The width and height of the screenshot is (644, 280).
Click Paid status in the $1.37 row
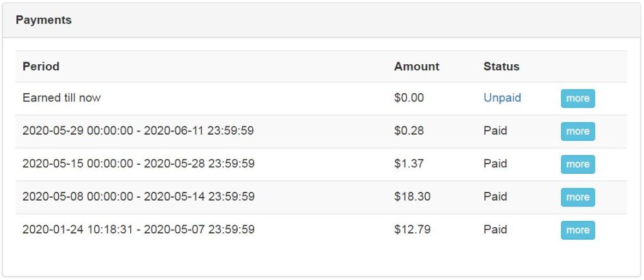495,164
